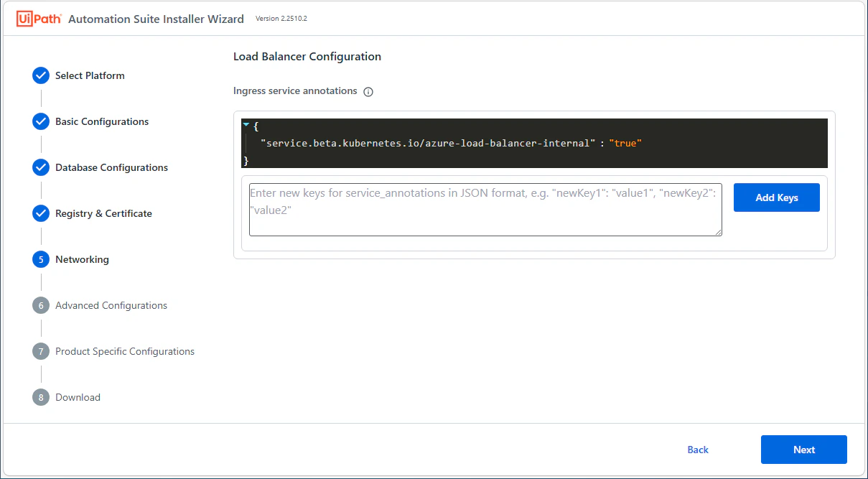Go to Basic Configurations step
The width and height of the screenshot is (868, 479).
[x=102, y=121]
